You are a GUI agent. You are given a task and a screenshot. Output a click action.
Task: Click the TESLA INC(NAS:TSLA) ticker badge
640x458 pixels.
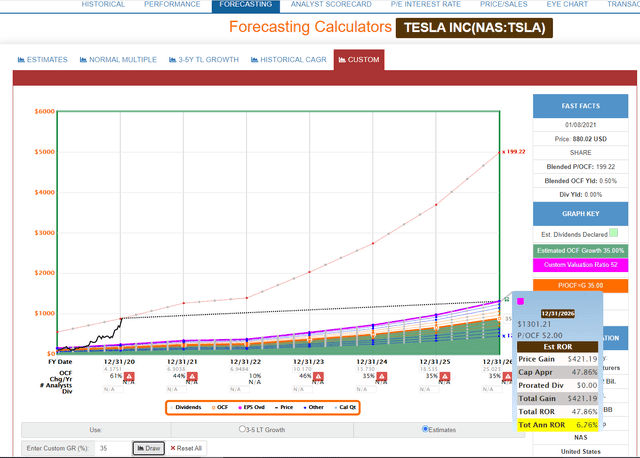(x=474, y=28)
